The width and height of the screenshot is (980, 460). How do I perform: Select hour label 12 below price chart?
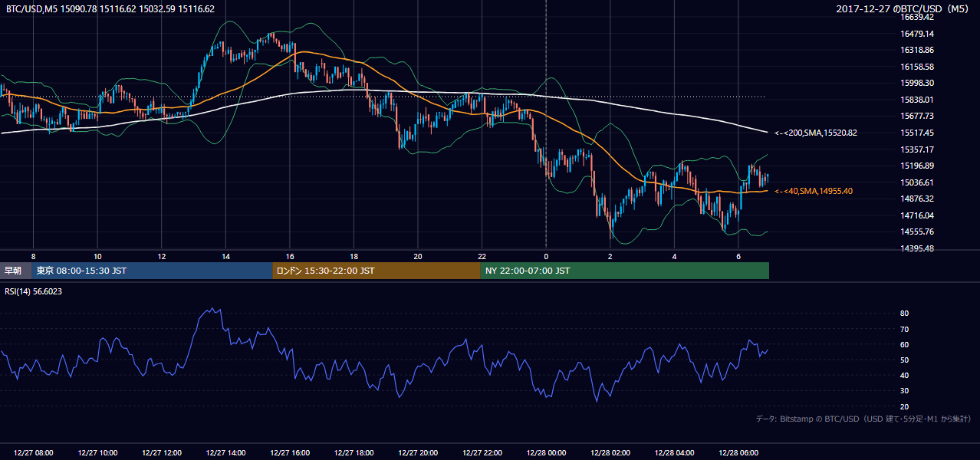point(162,256)
